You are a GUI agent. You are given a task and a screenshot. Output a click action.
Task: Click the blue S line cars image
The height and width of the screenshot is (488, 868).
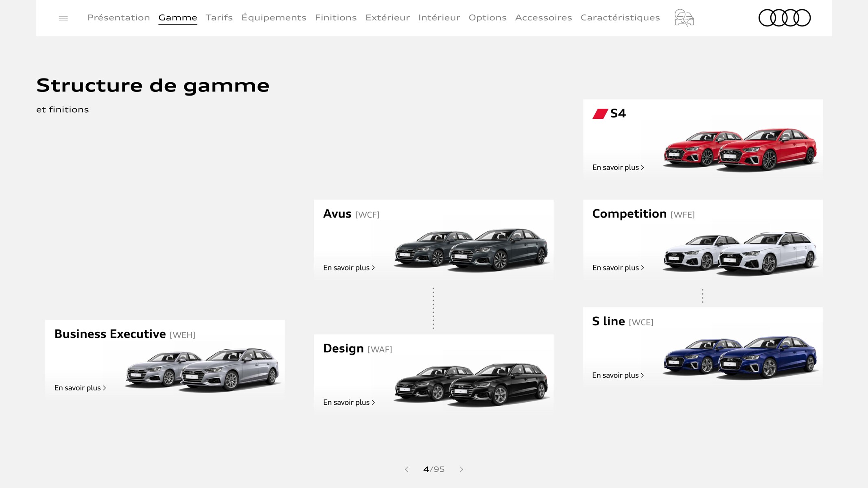pos(740,358)
